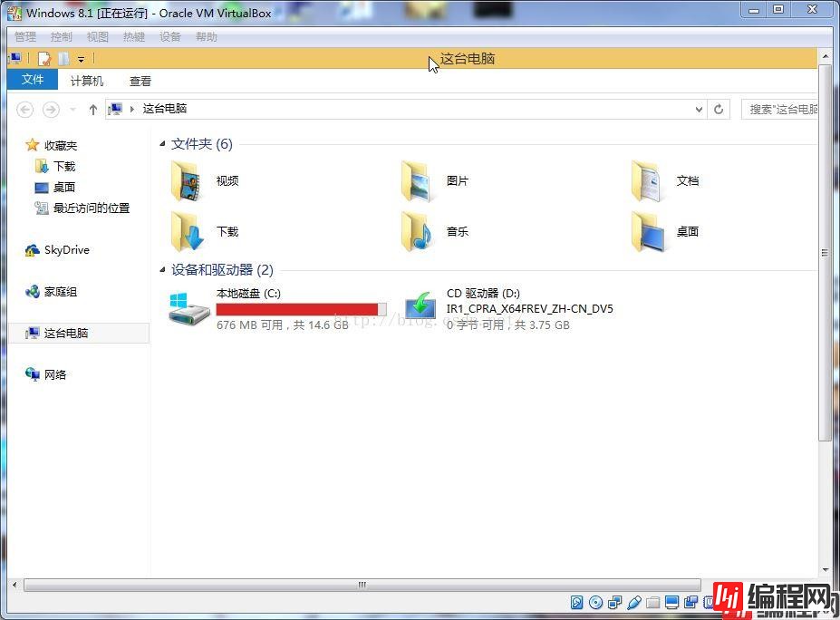Click the VirtualBox optical disc status icon
The image size is (840, 620).
(596, 603)
